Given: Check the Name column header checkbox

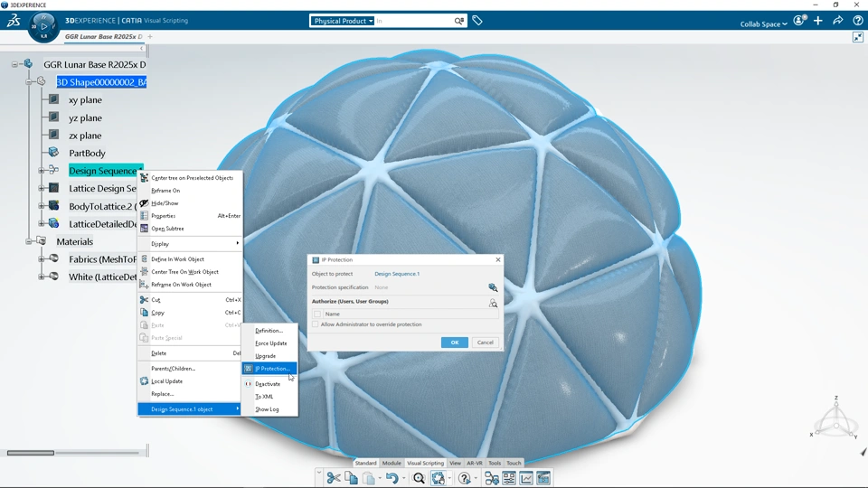Looking at the screenshot, I should [x=317, y=314].
